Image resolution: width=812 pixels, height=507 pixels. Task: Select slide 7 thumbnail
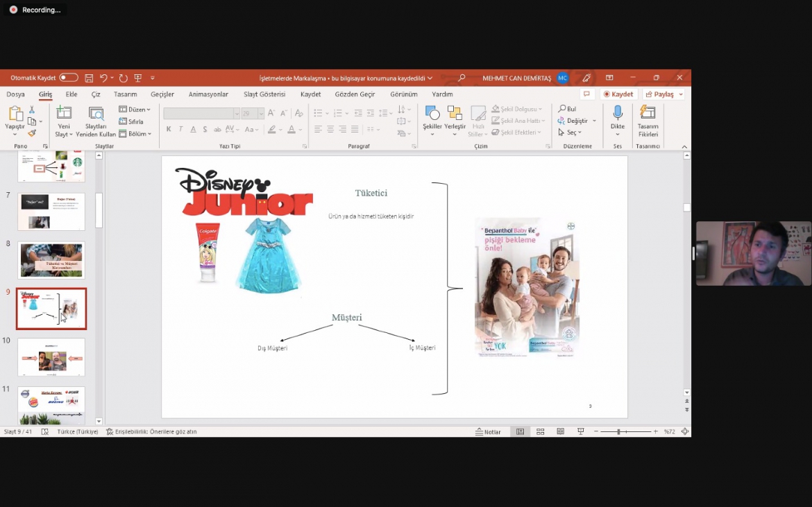(51, 212)
